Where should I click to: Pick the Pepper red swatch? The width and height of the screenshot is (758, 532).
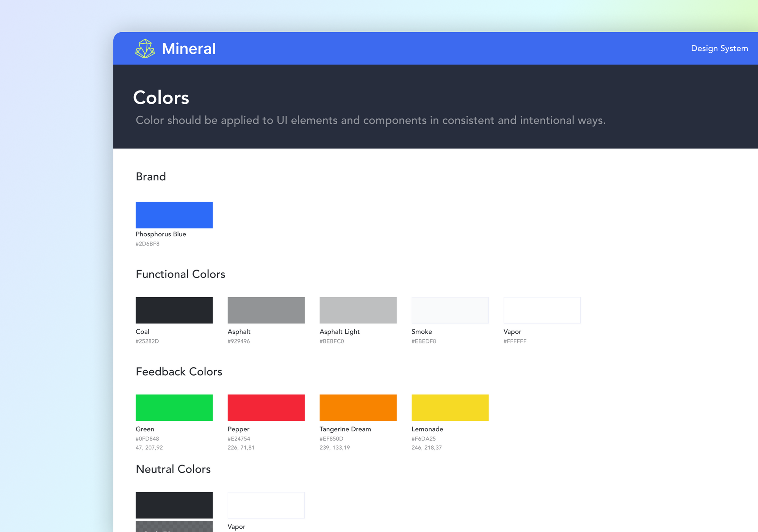click(x=266, y=407)
